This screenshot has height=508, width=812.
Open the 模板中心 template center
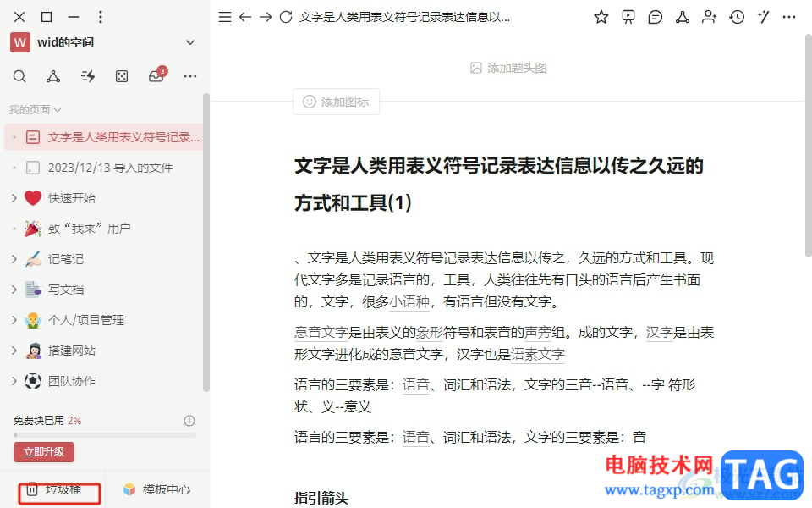coord(157,489)
